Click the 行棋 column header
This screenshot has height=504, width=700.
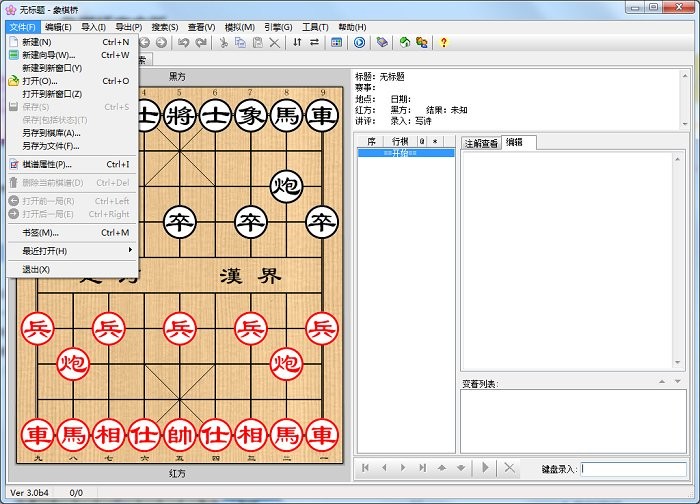[400, 142]
